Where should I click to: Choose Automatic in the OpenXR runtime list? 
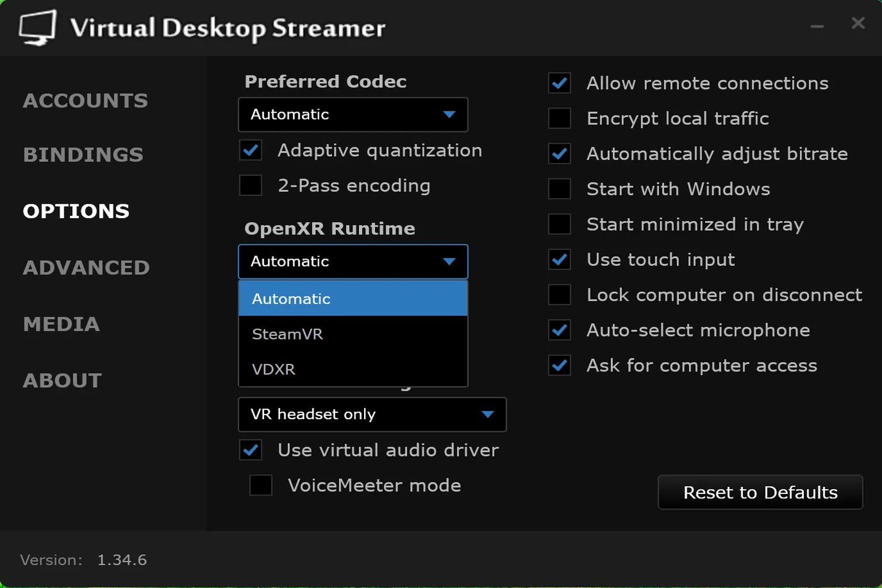[291, 299]
